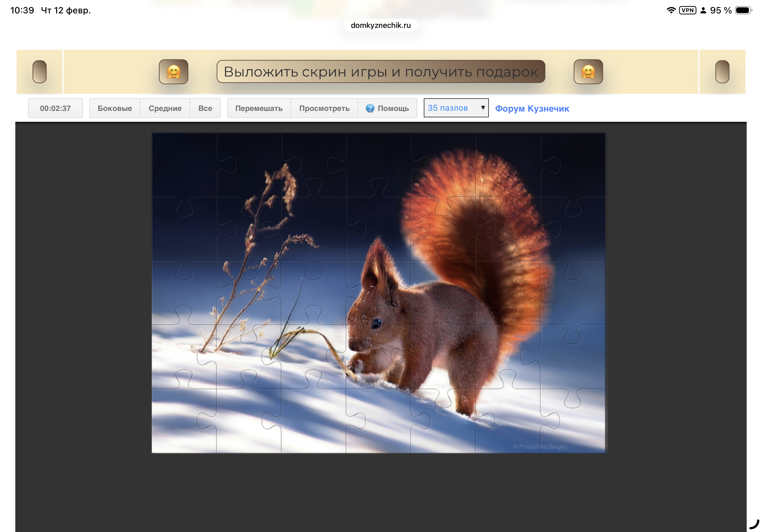Show Все puzzle pieces
The image size is (762, 532).
point(205,108)
